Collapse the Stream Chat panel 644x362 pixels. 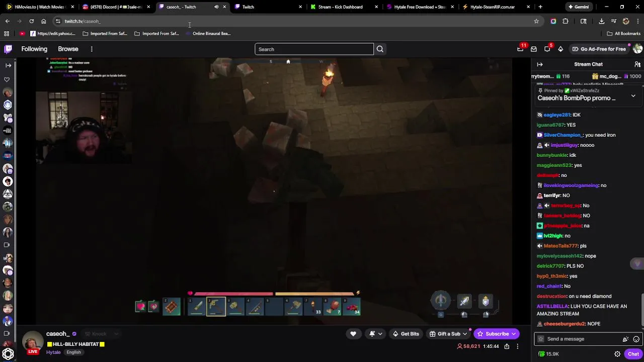[540, 64]
